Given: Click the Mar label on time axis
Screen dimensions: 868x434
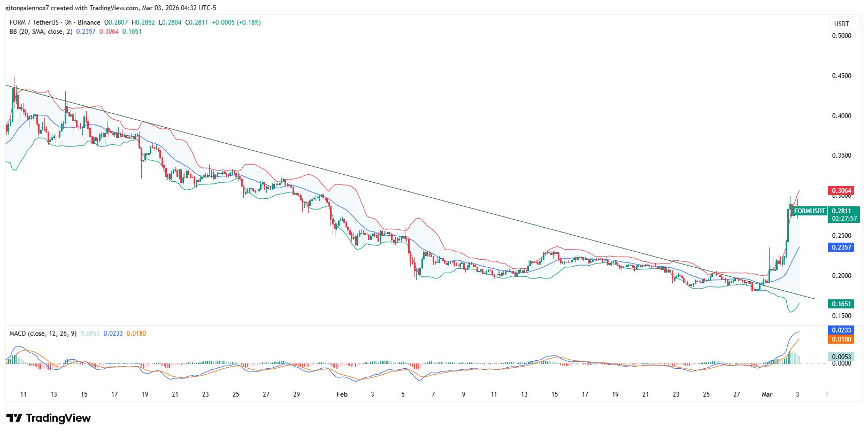Looking at the screenshot, I should 767,394.
